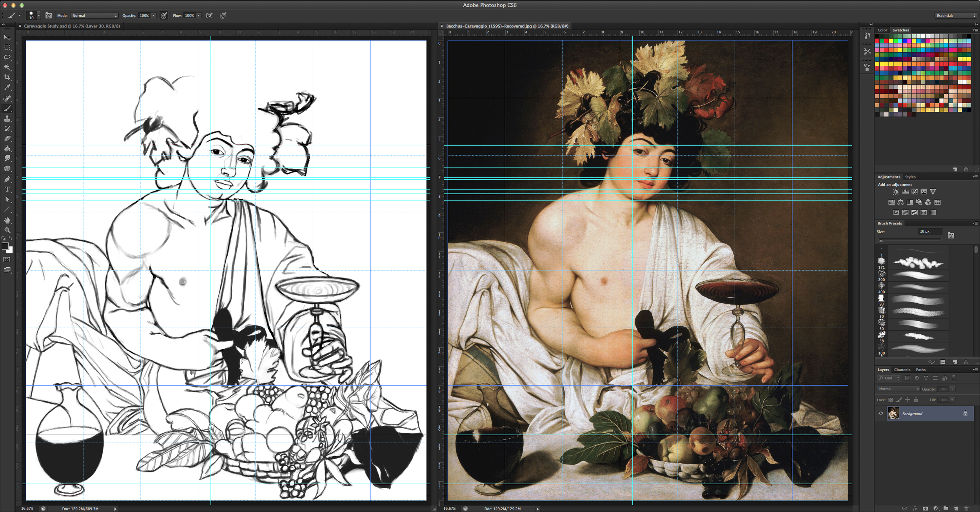The width and height of the screenshot is (980, 512).
Task: Toggle tablet pressure for opacity
Action: (x=164, y=16)
